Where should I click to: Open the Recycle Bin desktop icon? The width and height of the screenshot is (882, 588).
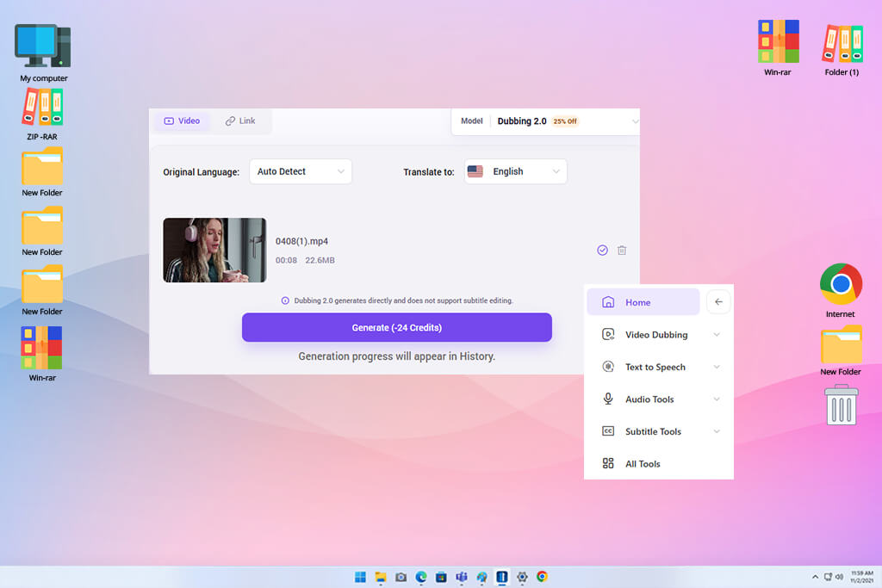pyautogui.click(x=841, y=405)
